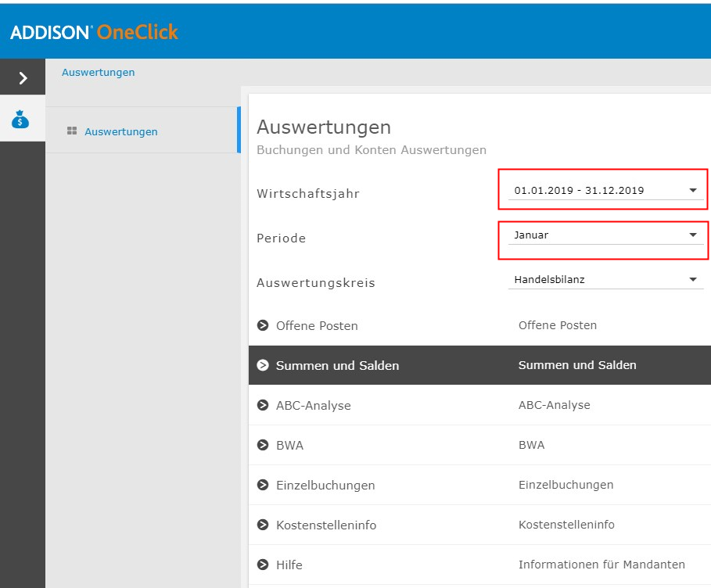Follow the Auswertungen breadcrumb link

[x=99, y=73]
